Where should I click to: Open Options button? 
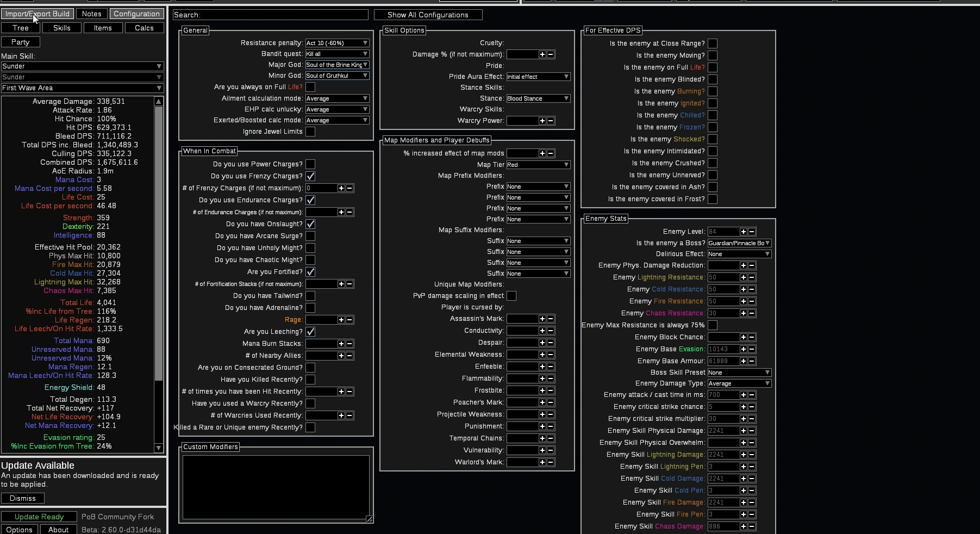coord(20,530)
